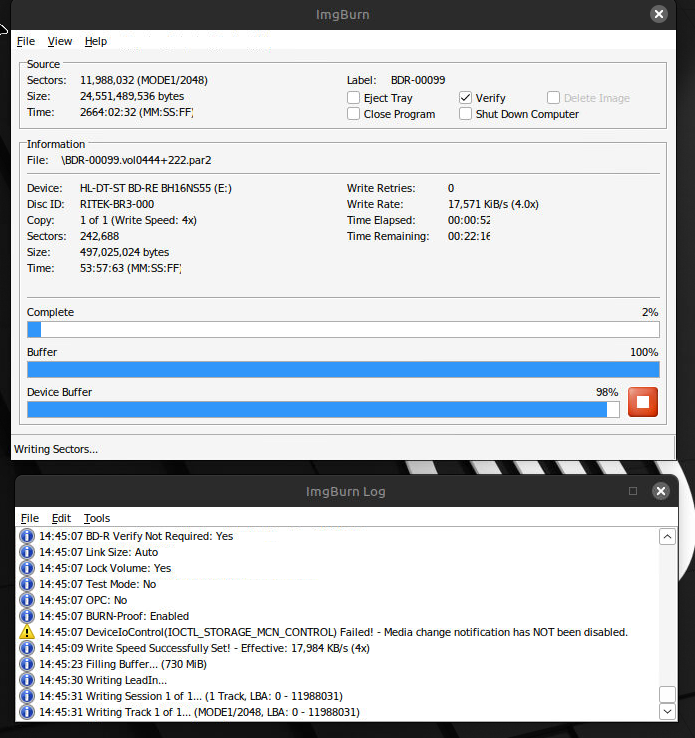
Task: Click the Device Buffer progress bar
Action: coord(323,409)
